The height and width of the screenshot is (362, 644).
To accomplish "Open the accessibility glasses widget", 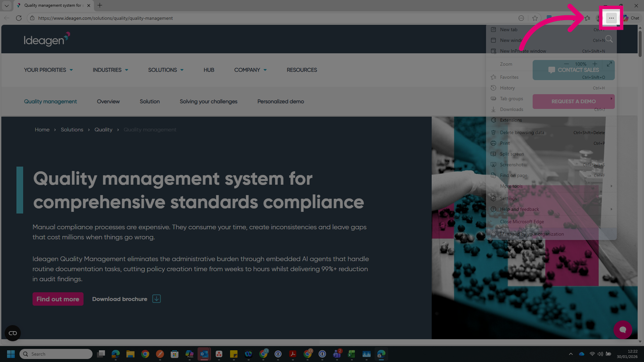I will [13, 333].
